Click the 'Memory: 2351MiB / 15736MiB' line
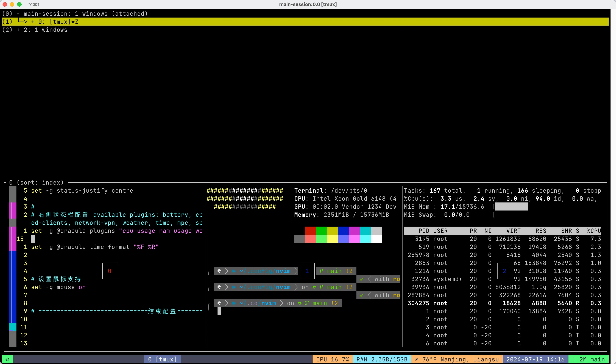 (341, 215)
